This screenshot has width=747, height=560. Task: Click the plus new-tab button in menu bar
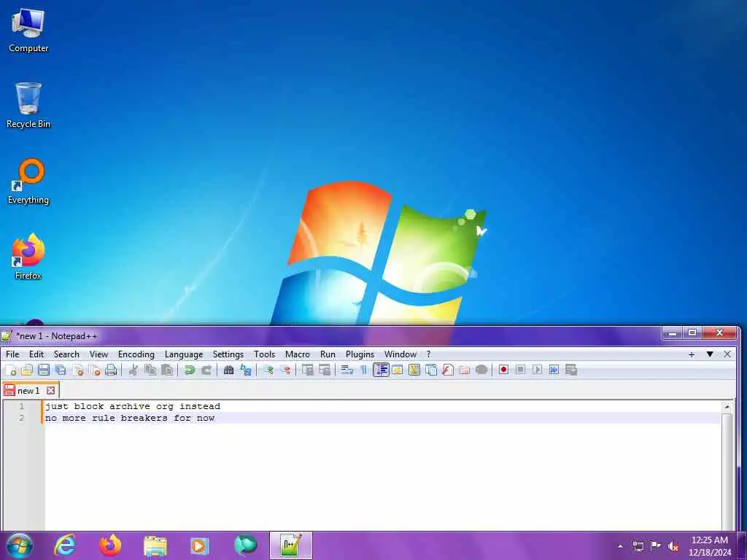click(x=692, y=354)
